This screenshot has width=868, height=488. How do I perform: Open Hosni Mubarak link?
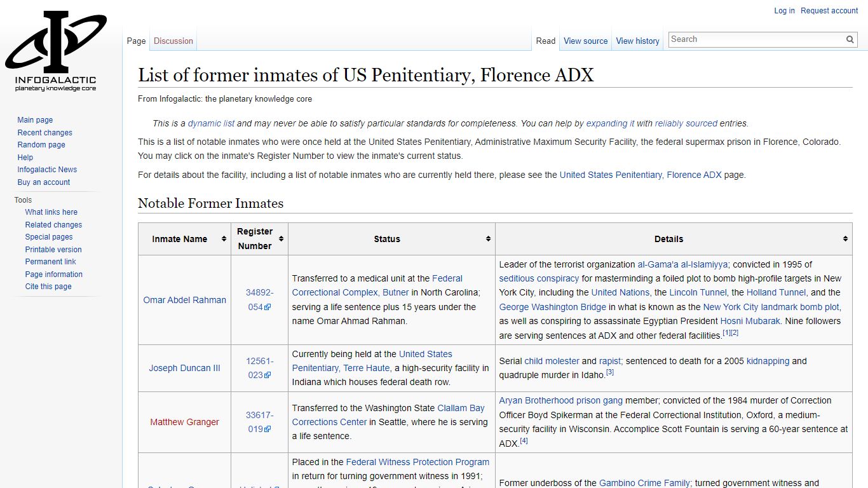click(750, 321)
